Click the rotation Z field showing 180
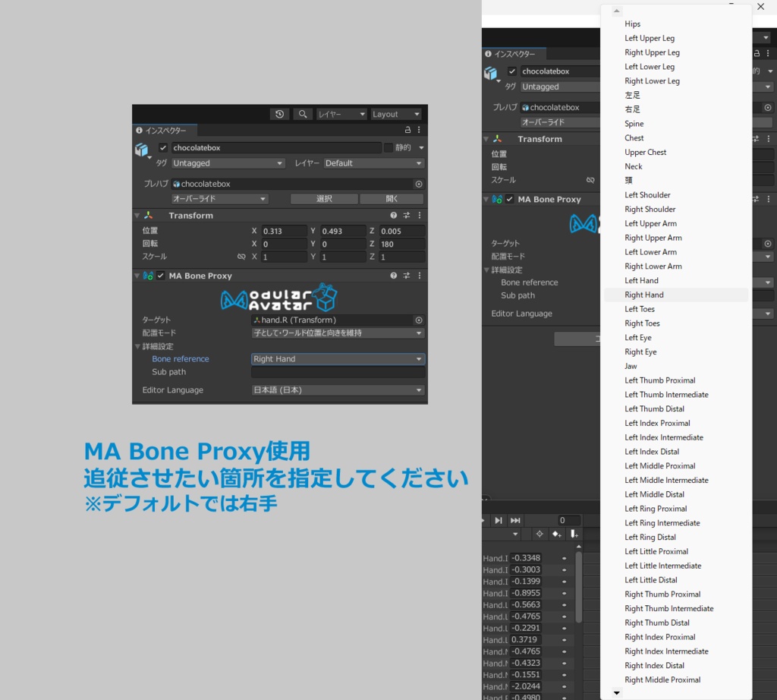 tap(402, 244)
